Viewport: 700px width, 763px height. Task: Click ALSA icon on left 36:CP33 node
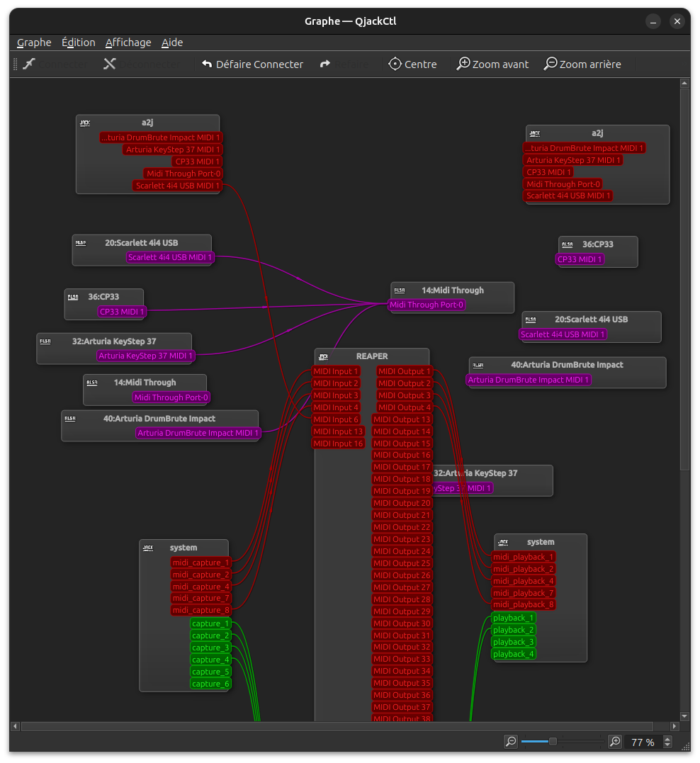pos(73,297)
